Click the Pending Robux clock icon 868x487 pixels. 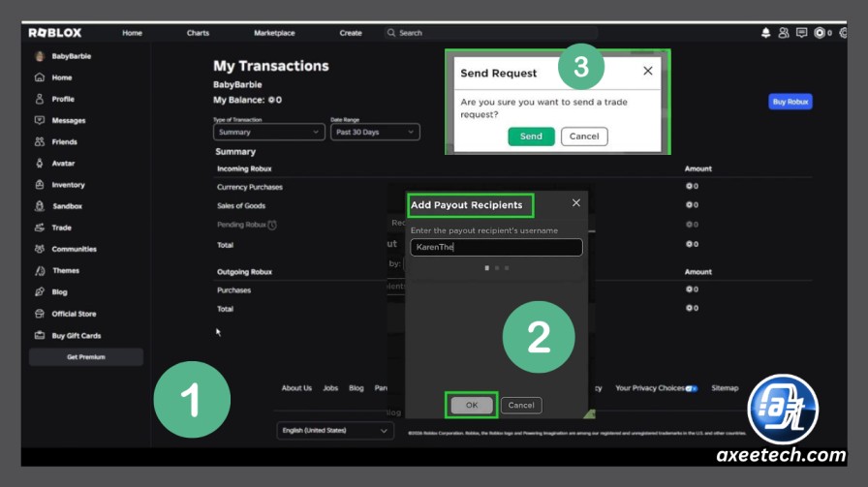coord(272,225)
